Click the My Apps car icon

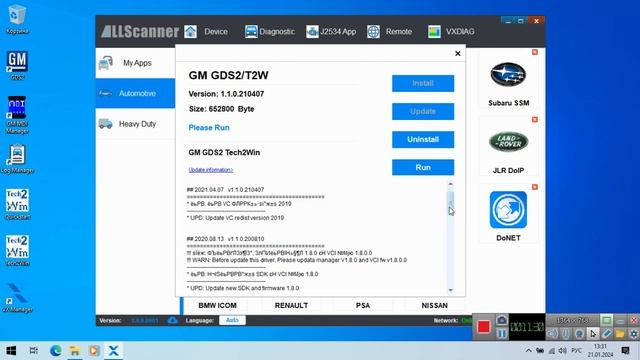(x=106, y=63)
